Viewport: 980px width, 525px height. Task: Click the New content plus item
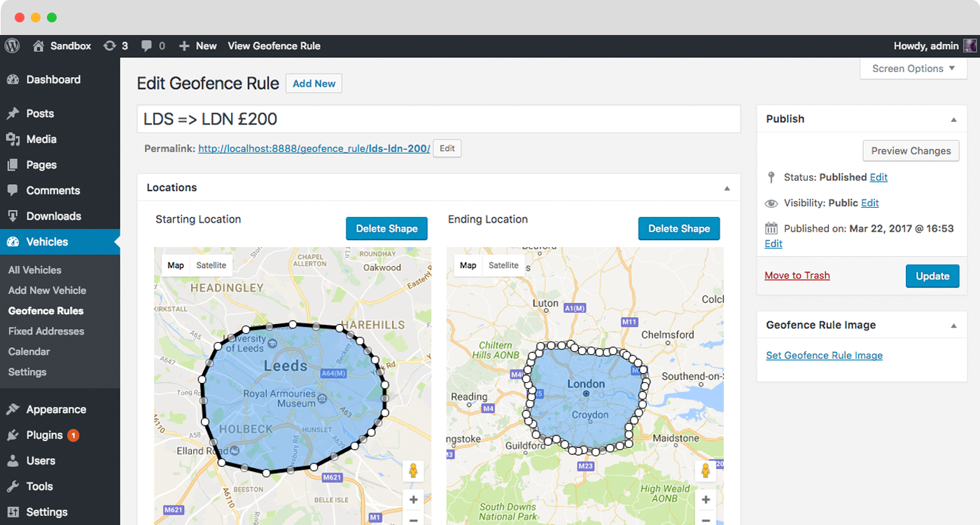pos(197,45)
